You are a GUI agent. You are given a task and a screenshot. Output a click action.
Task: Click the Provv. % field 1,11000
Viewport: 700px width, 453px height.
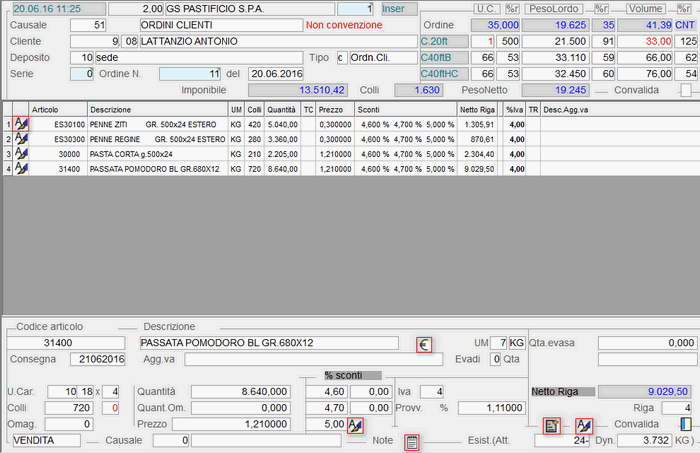(x=492, y=408)
